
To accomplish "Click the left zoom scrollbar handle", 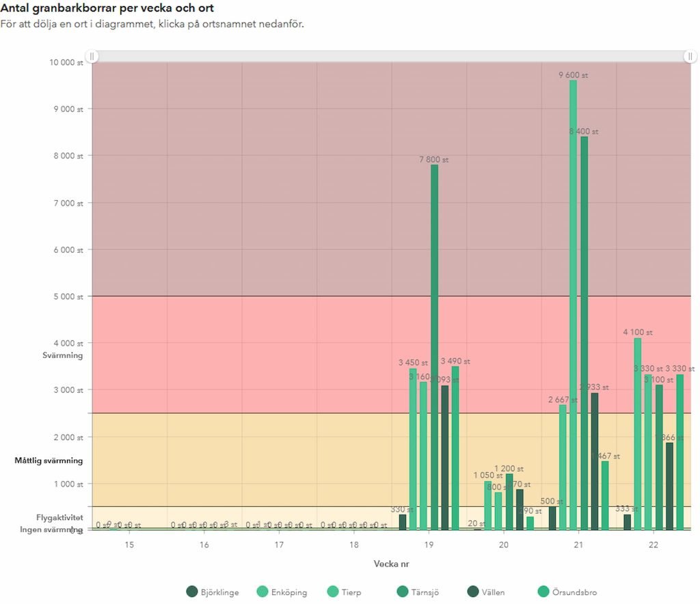I will click(92, 56).
